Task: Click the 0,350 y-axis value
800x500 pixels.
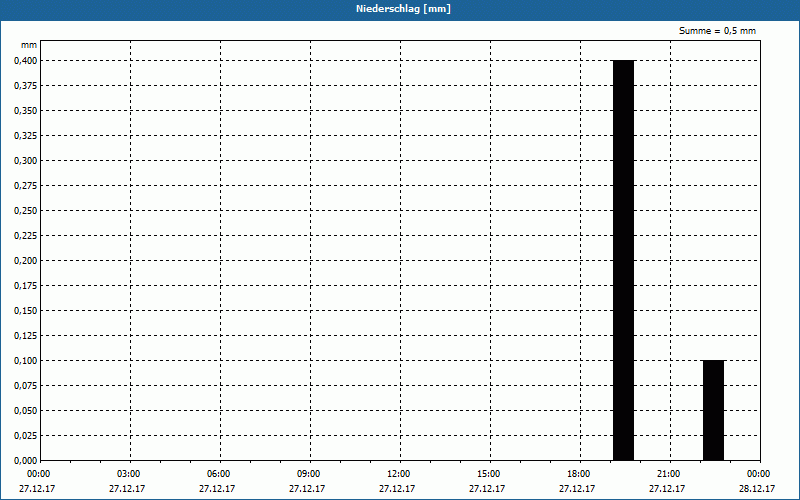Action: tap(26, 111)
